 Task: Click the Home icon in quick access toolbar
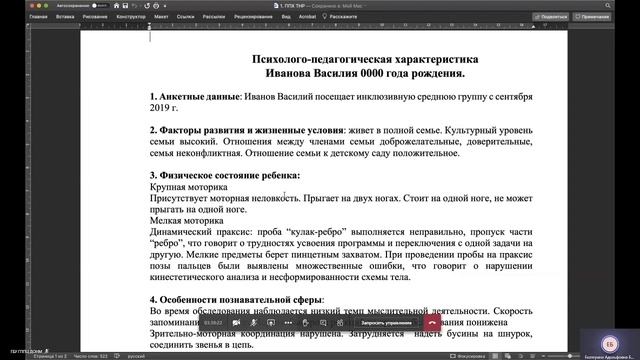click(x=116, y=6)
